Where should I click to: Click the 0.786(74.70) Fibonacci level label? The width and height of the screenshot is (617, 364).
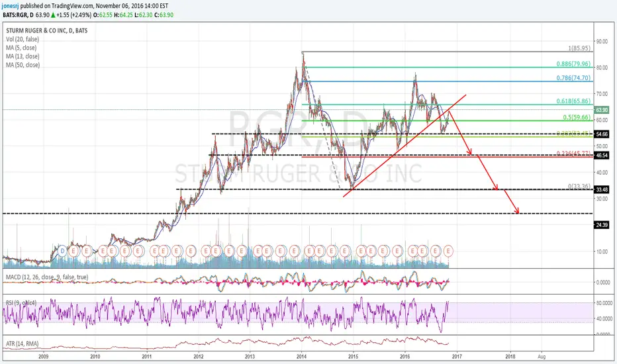point(573,78)
